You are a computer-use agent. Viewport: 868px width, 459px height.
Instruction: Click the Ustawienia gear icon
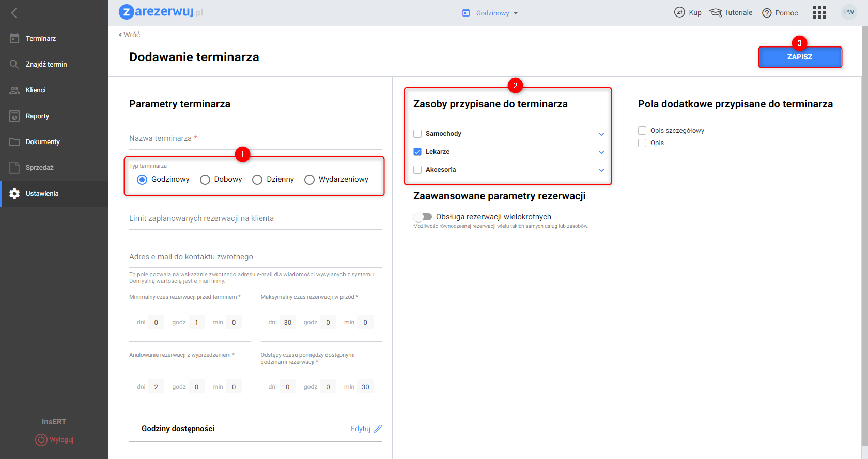point(14,193)
